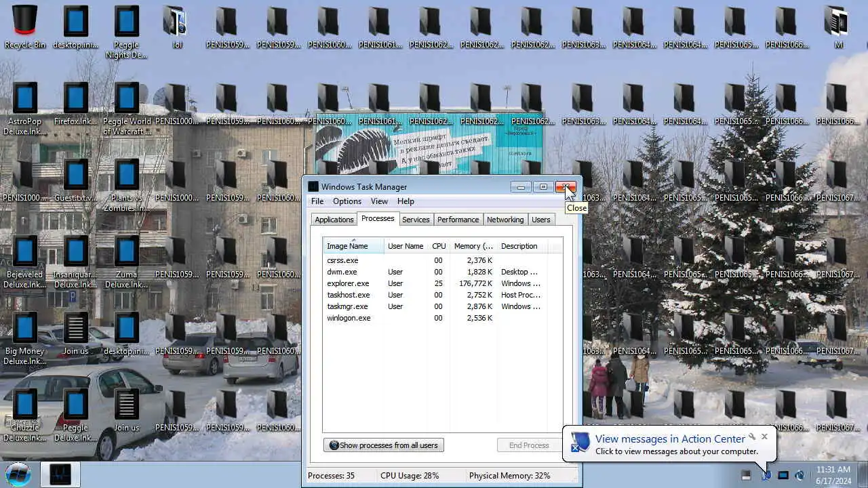Switch to the Applications tab
The image size is (868, 488).
point(334,220)
